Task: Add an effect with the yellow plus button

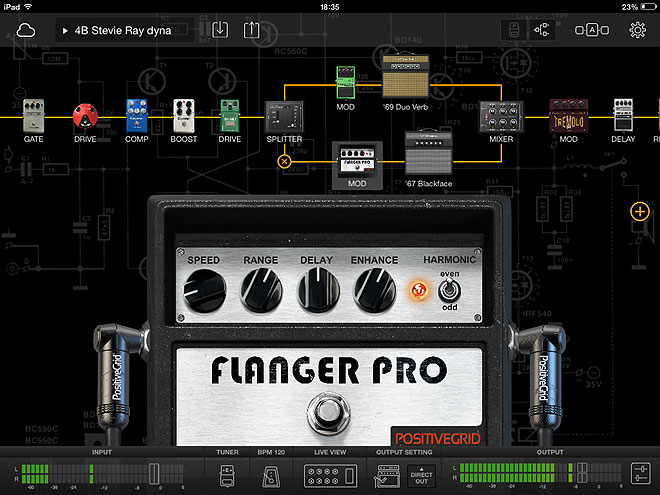Action: click(640, 211)
